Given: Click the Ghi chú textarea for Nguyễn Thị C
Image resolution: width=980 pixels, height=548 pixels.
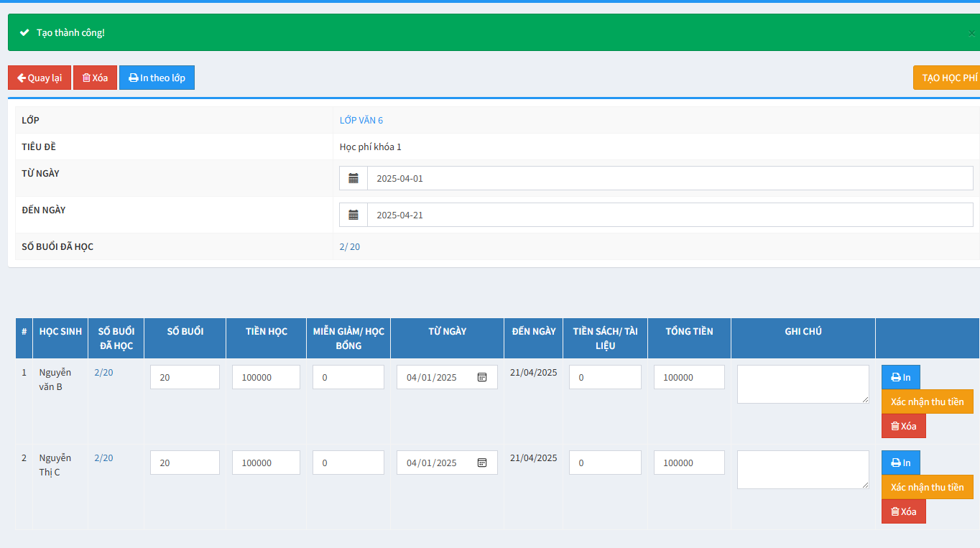Looking at the screenshot, I should pyautogui.click(x=803, y=470).
